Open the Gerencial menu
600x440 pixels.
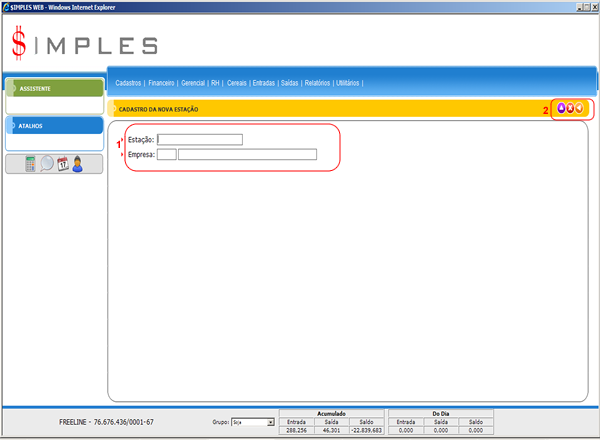[193, 83]
